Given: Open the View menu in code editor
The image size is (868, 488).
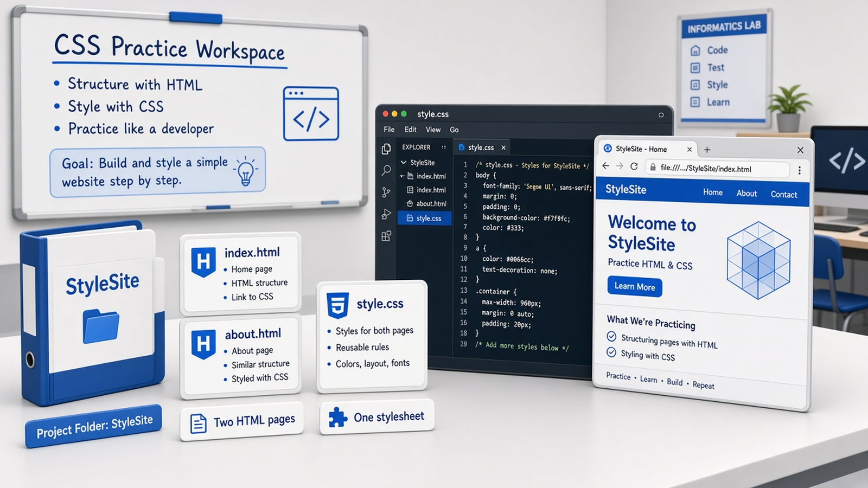Looking at the screenshot, I should [x=433, y=130].
